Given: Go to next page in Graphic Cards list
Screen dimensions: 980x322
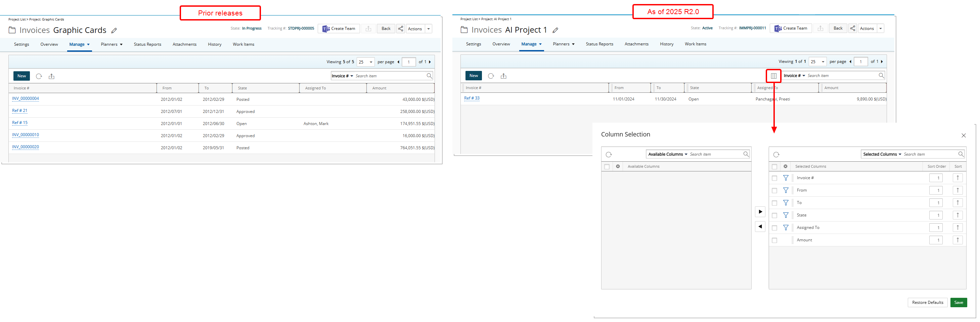Looking at the screenshot, I should coord(430,62).
